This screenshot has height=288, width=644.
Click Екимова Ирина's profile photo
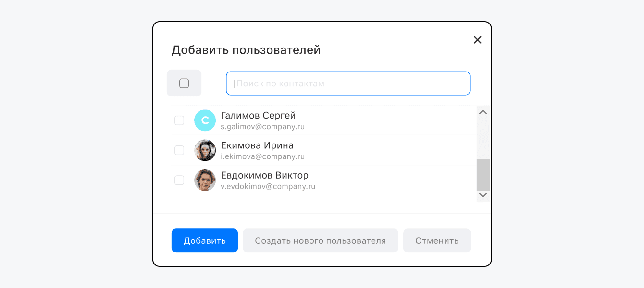pyautogui.click(x=205, y=150)
